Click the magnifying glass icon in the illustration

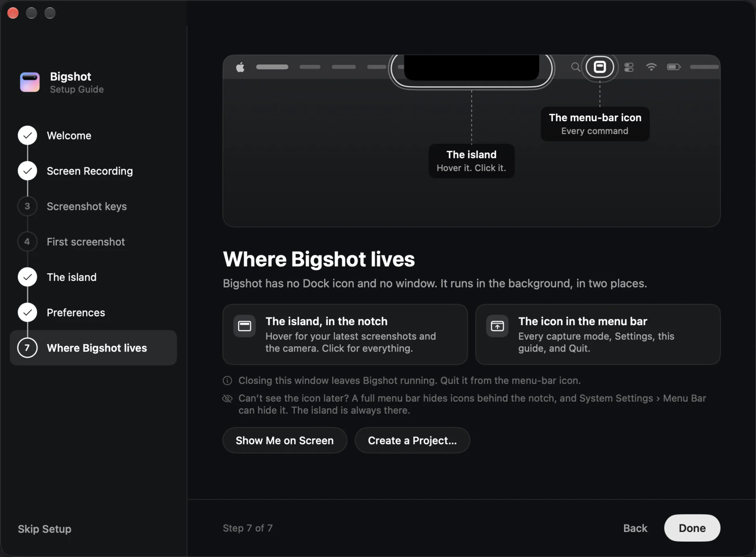point(575,67)
